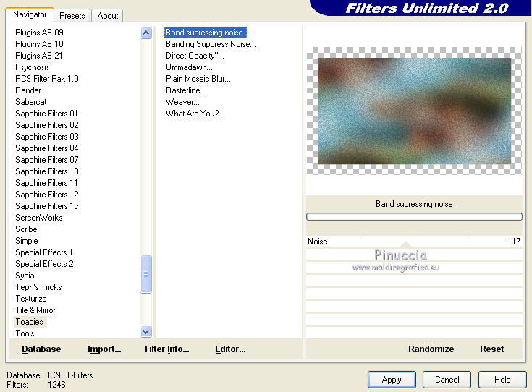The width and height of the screenshot is (532, 392).
Task: Select Sapphire Filters 04 category
Action: point(47,148)
